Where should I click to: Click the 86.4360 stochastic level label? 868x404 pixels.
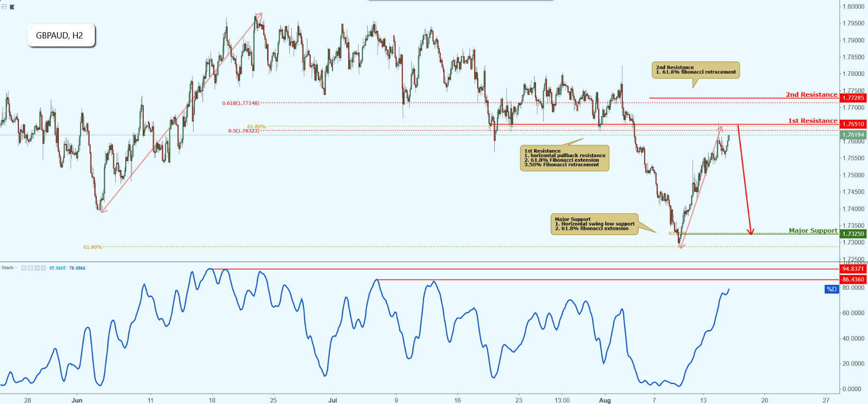853,280
